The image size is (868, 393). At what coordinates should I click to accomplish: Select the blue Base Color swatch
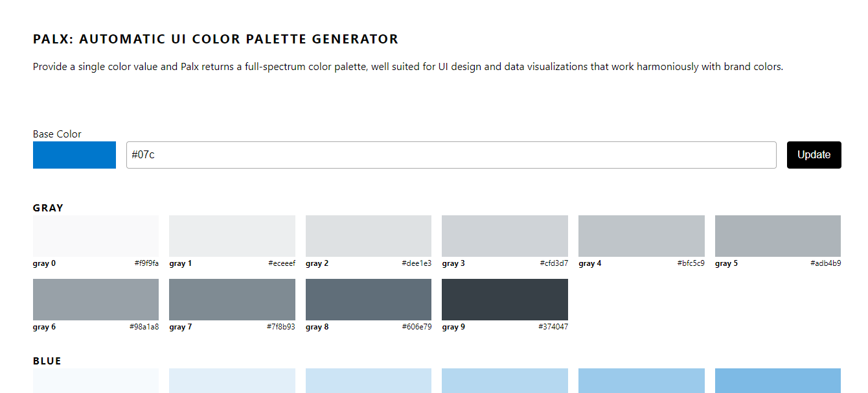tap(74, 154)
